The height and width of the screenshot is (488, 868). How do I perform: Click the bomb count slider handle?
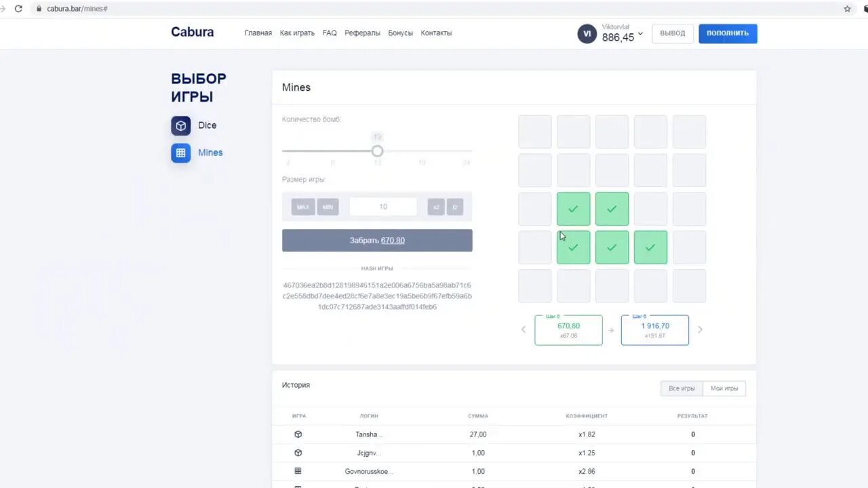(x=377, y=151)
